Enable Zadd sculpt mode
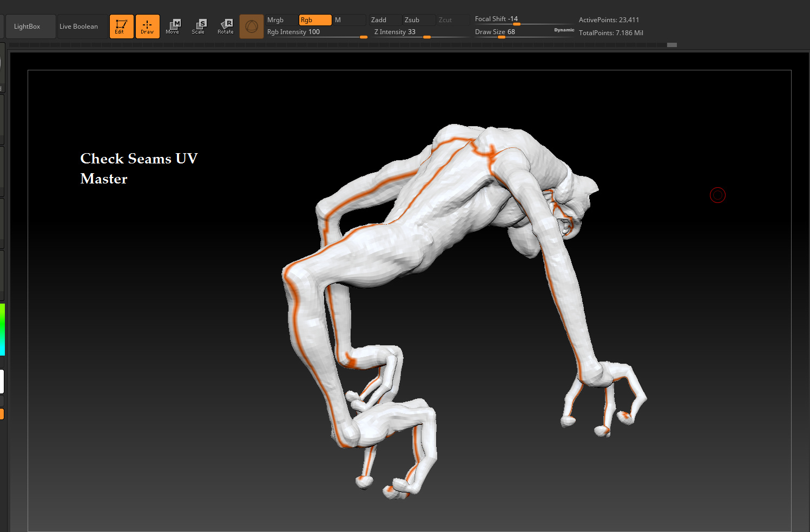The height and width of the screenshot is (532, 810). click(385, 20)
